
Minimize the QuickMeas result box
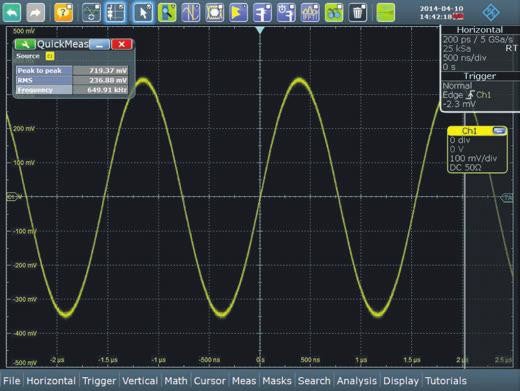click(x=99, y=44)
